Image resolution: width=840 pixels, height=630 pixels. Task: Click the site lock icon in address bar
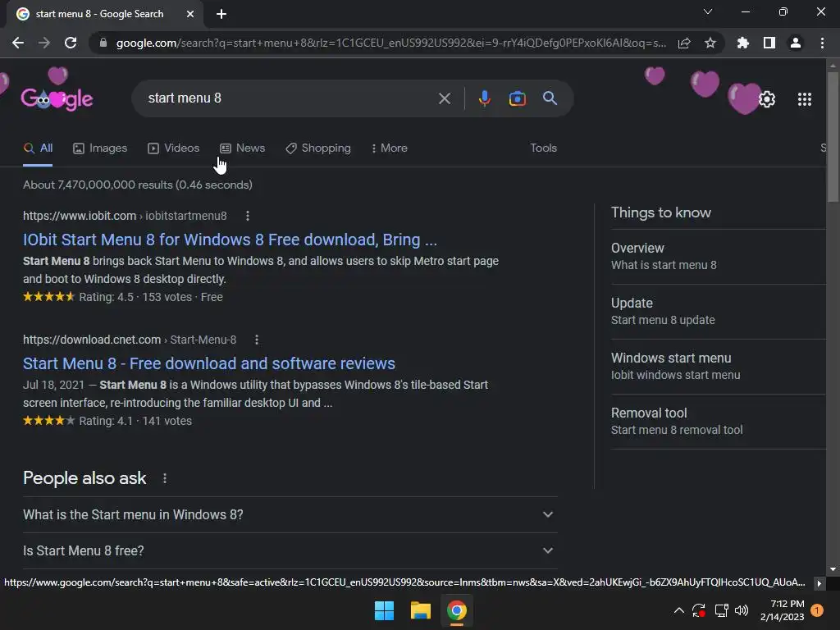[103, 43]
